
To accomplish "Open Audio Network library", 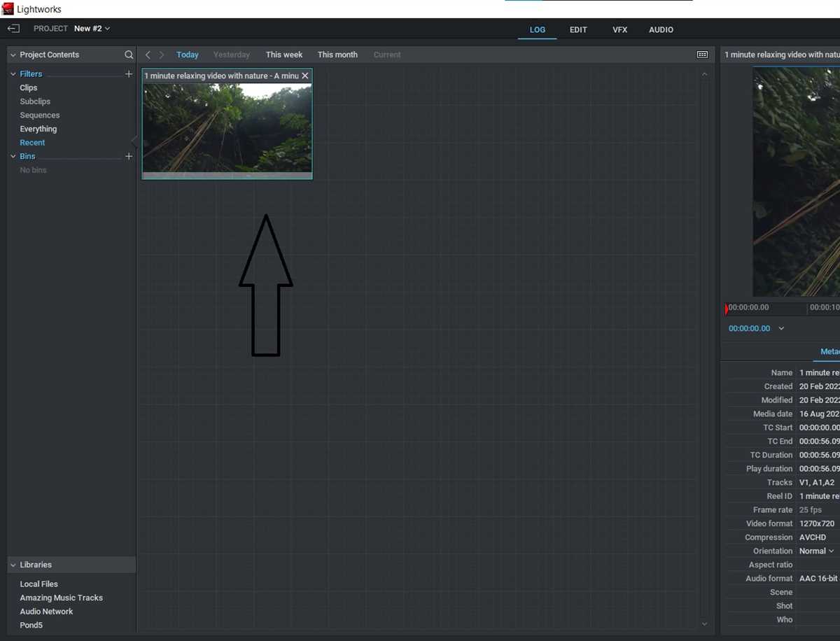I will 46,611.
